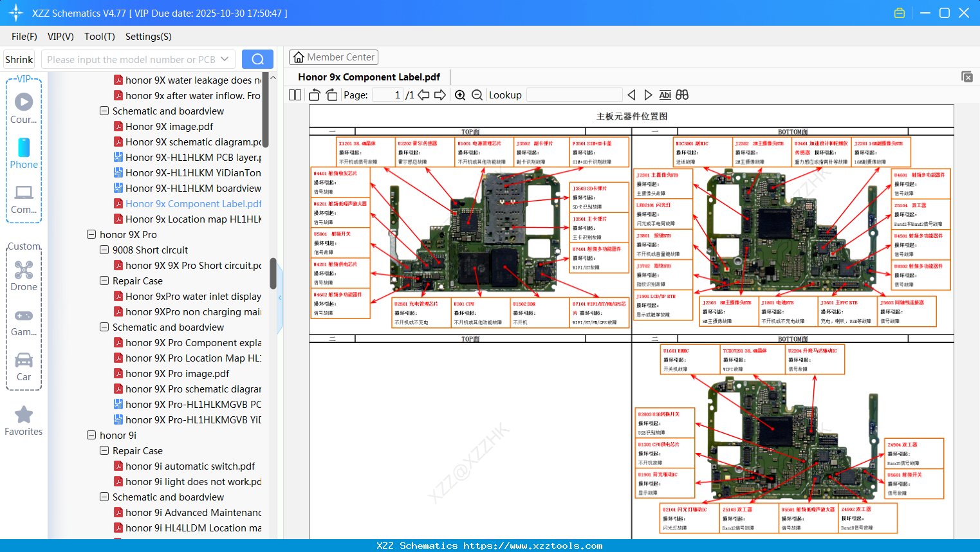Jump to previous lookup result

tap(631, 95)
